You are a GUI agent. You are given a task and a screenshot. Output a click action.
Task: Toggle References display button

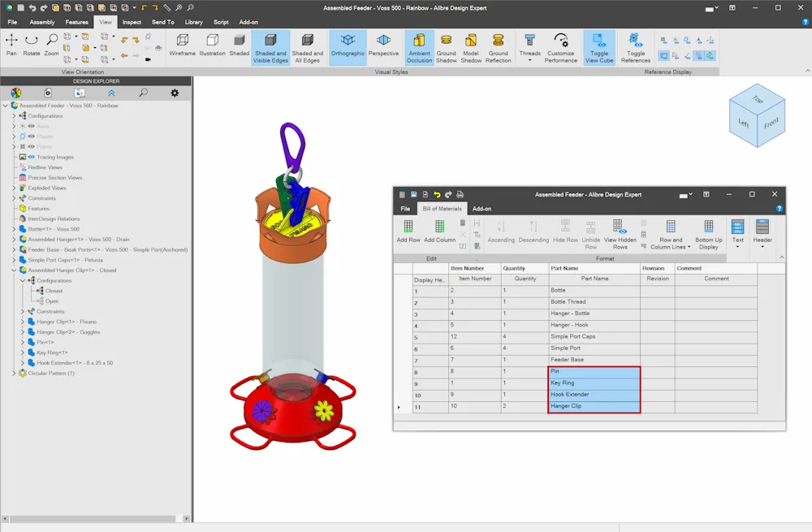tap(636, 48)
